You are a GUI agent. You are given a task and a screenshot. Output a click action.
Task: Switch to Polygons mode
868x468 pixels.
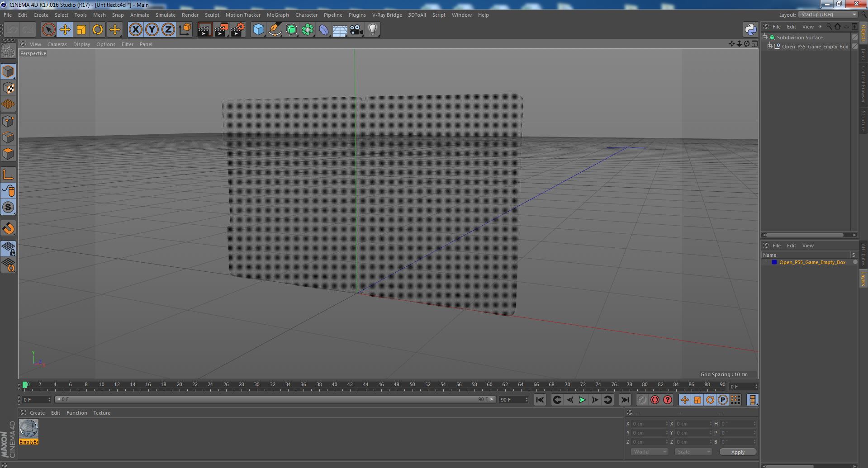(x=8, y=154)
